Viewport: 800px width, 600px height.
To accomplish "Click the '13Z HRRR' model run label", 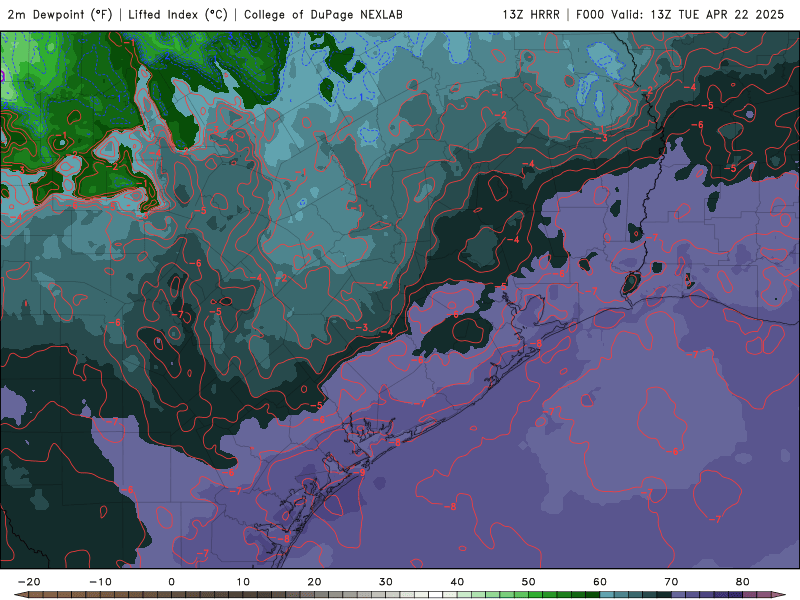I will (531, 14).
